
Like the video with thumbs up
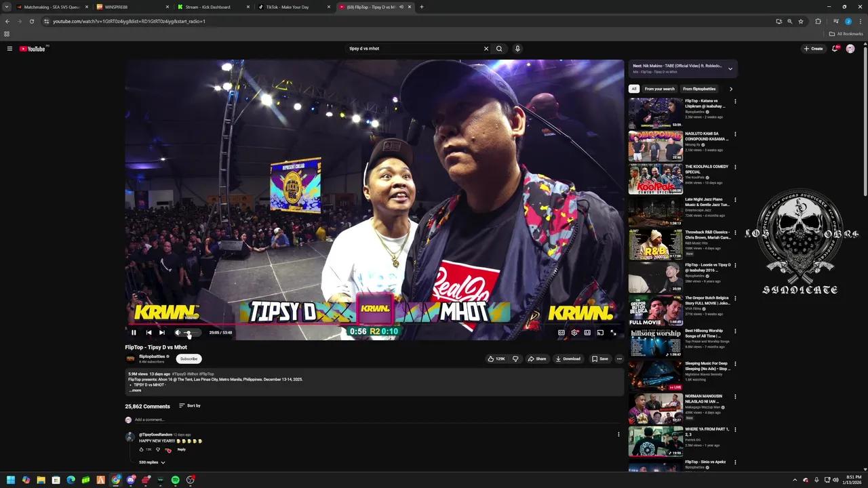point(496,359)
